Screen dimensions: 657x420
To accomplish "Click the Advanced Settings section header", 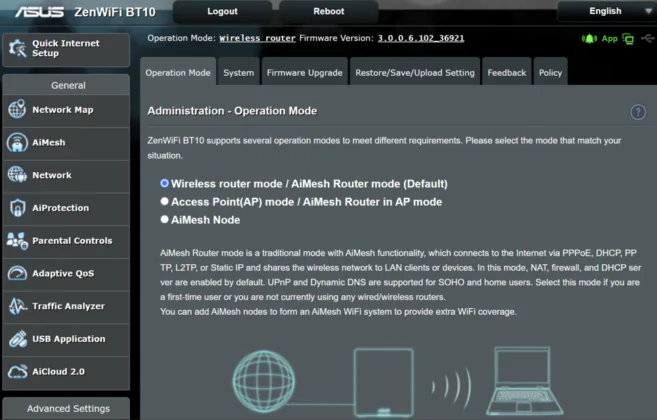I will pyautogui.click(x=66, y=408).
